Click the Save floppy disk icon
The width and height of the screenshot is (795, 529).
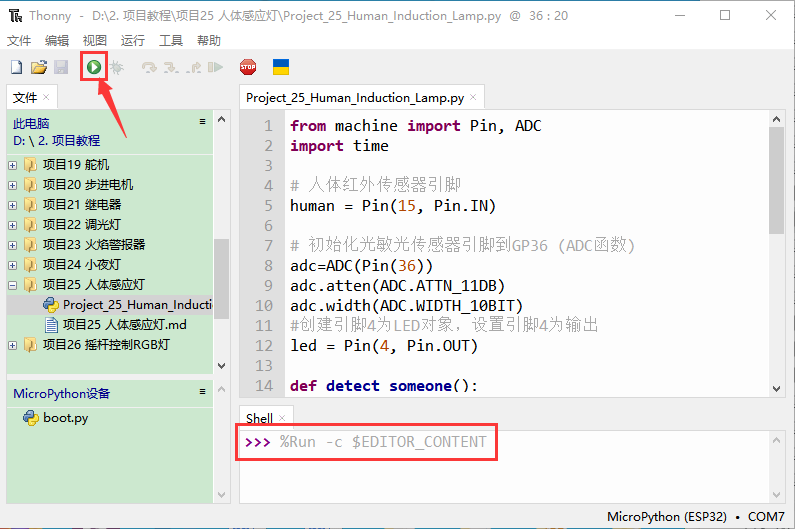61,67
